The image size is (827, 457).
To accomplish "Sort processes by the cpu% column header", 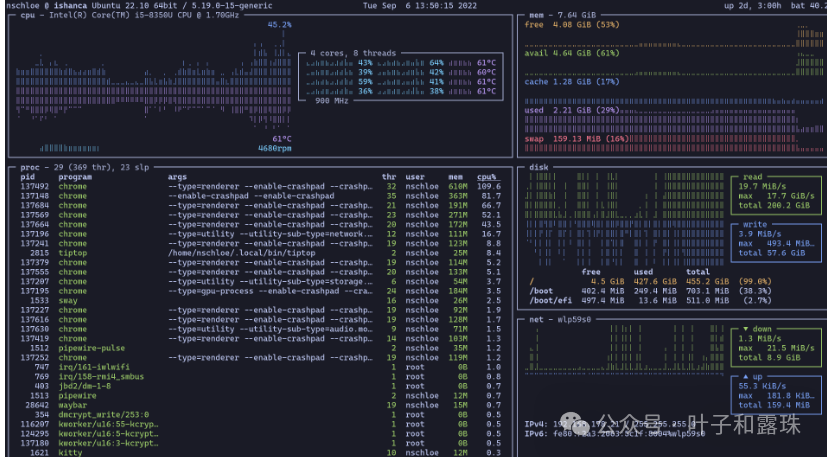I will pos(488,177).
